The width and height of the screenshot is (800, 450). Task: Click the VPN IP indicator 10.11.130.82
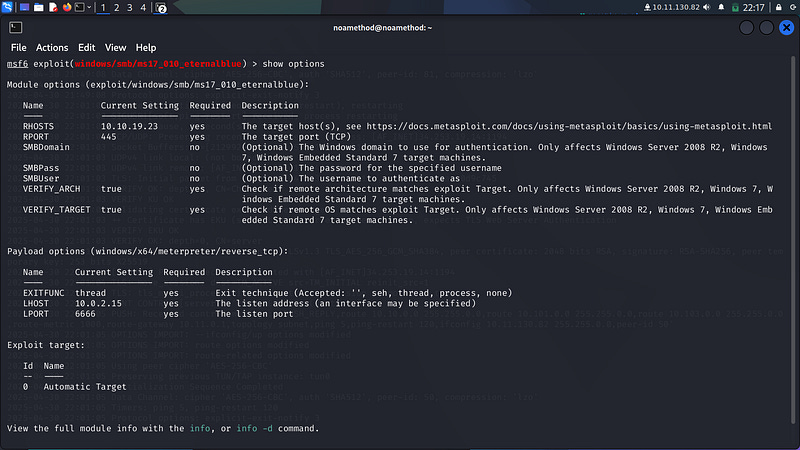click(672, 7)
